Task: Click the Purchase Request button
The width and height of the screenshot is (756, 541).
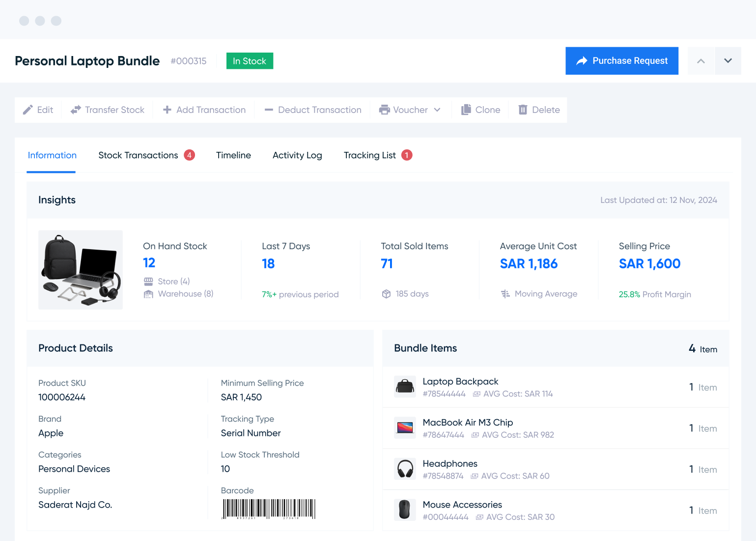Action: click(622, 60)
